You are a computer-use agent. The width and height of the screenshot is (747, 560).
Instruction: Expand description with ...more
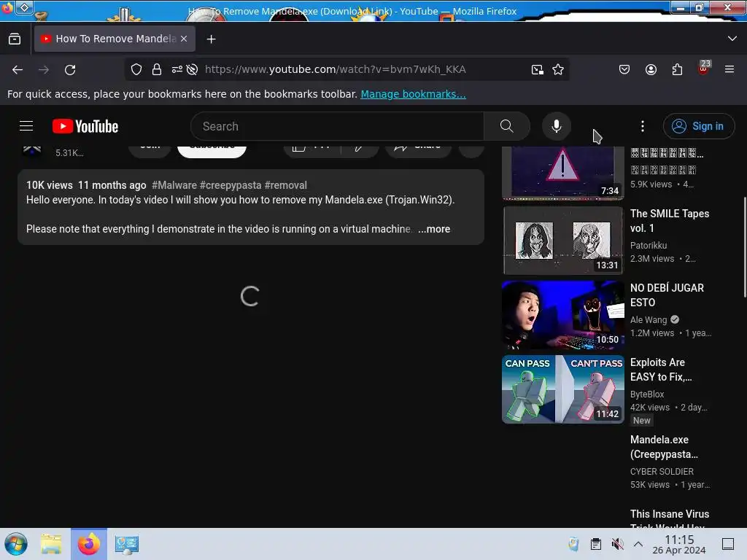[x=433, y=229]
